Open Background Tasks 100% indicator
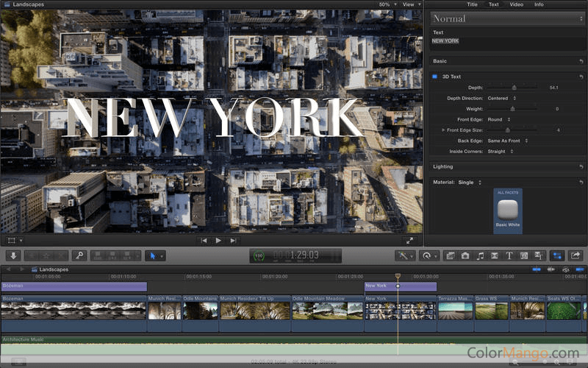 [x=259, y=256]
